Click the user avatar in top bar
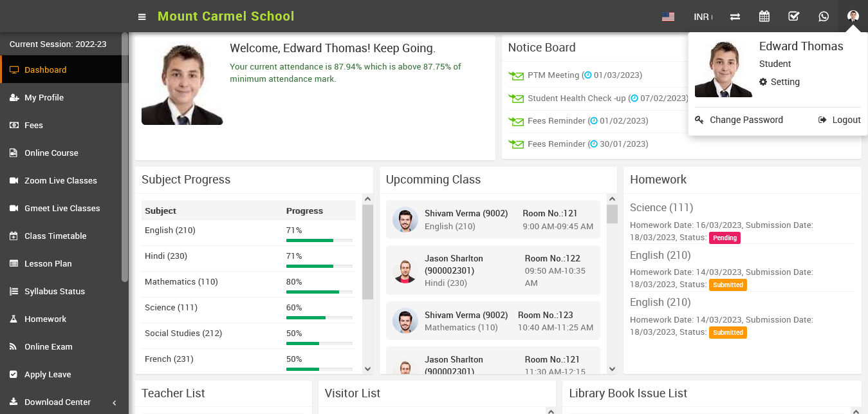The width and height of the screenshot is (868, 414). click(x=853, y=17)
